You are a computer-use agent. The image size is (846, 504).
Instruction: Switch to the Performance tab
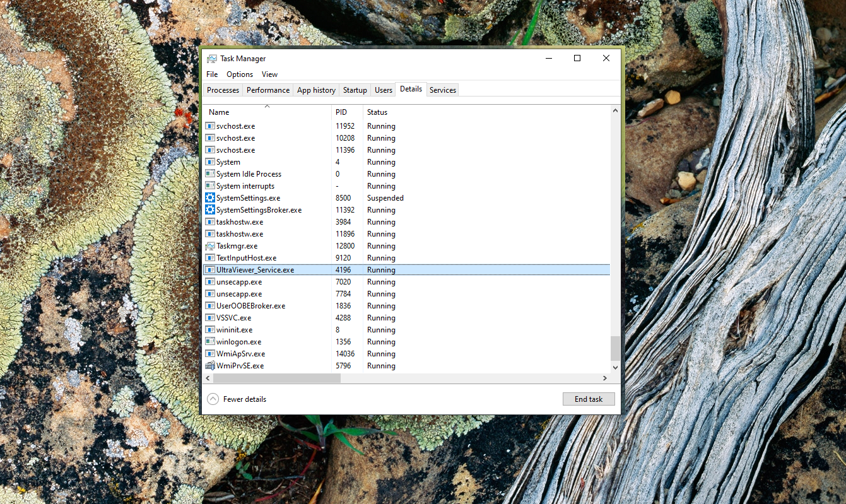click(x=268, y=90)
